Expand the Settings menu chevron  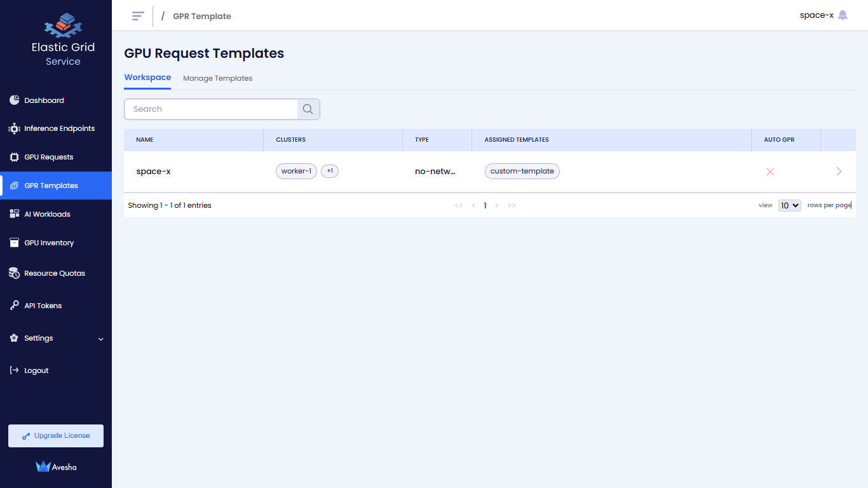100,339
